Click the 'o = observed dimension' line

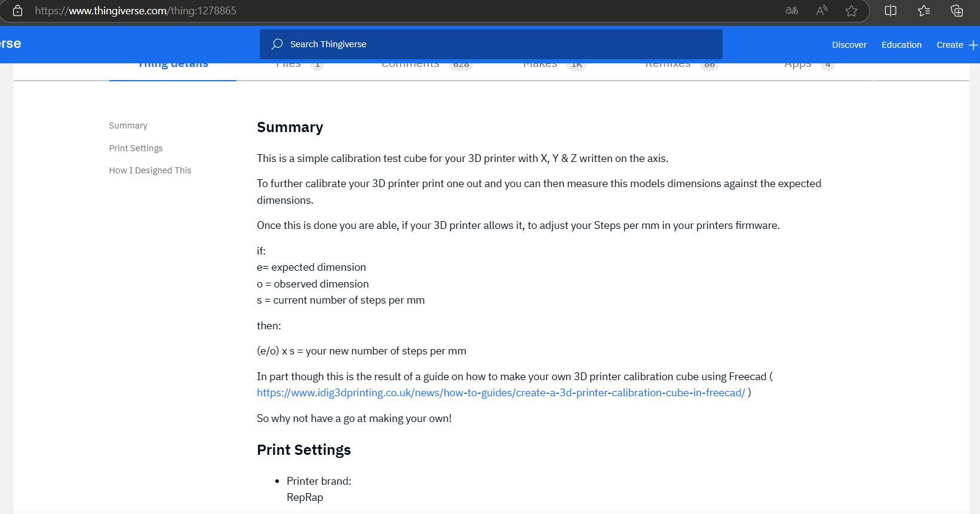313,284
